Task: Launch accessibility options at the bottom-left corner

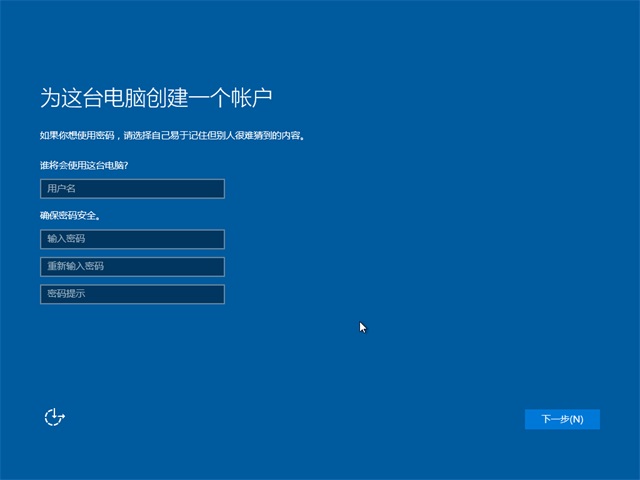Action: [x=54, y=417]
